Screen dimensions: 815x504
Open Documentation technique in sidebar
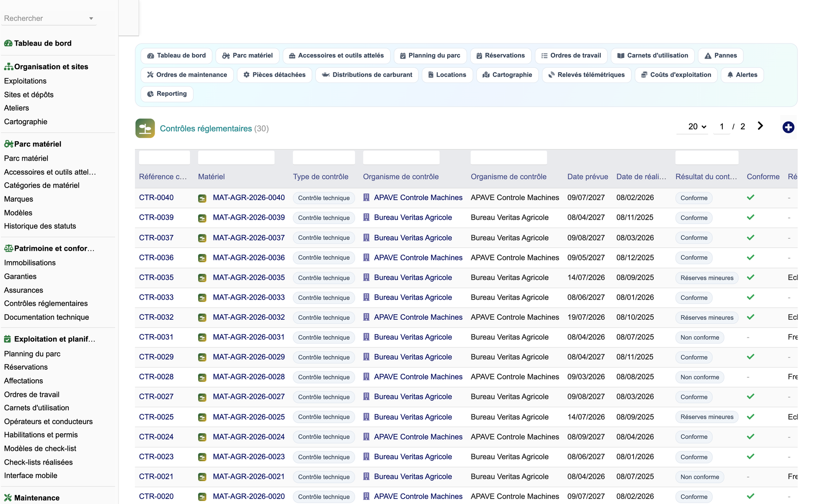point(46,317)
